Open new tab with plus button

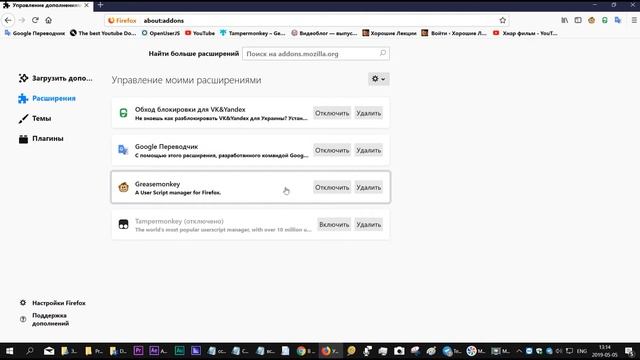coord(100,5)
